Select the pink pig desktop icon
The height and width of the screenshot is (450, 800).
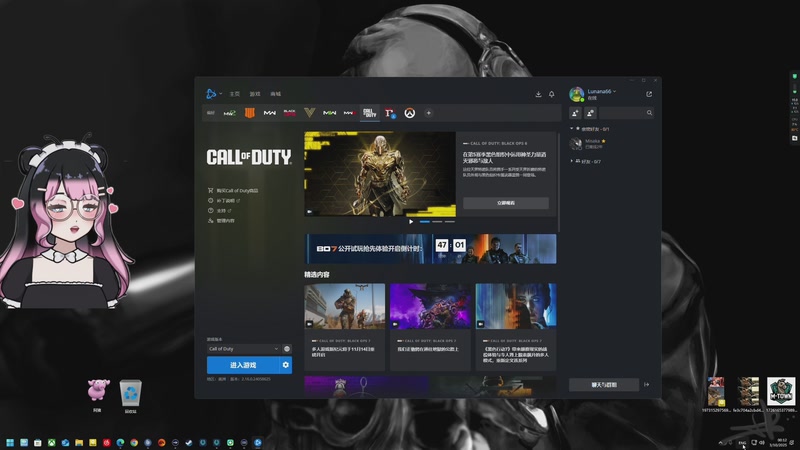coord(98,395)
